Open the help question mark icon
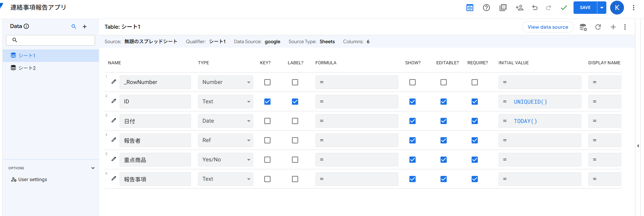 [486, 8]
